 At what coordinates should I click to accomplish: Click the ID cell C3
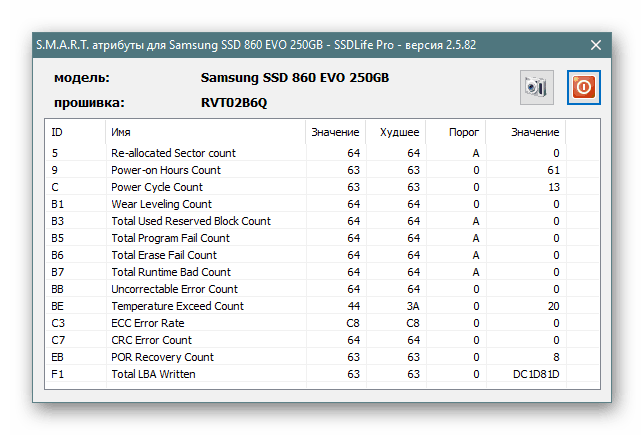pos(58,323)
